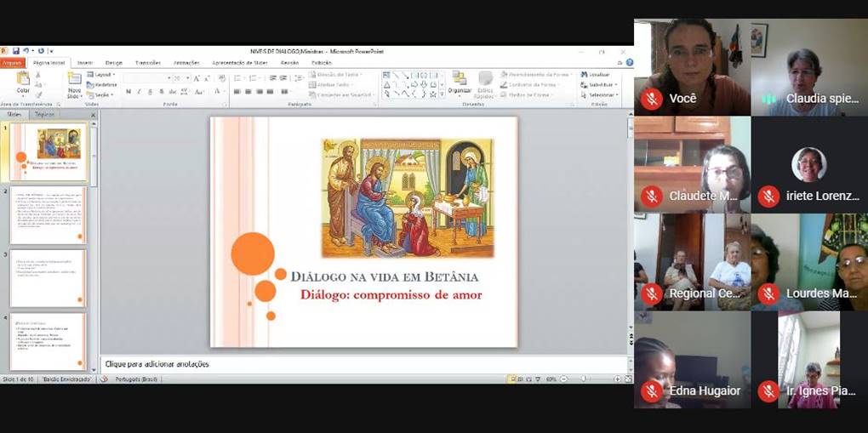This screenshot has height=433, width=868.
Task: Click Regional Ce muted microphone icon
Action: pos(652,294)
